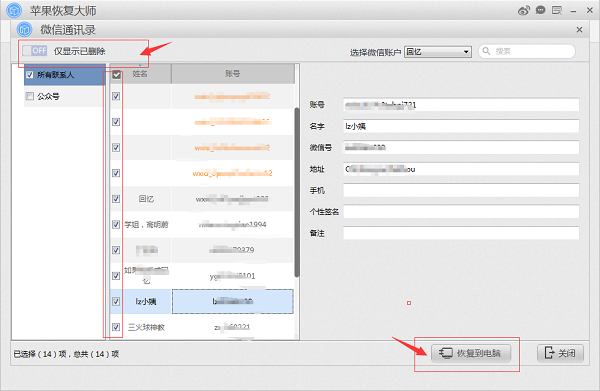Select the contact 三火球神教
This screenshot has width=600, height=391.
click(146, 327)
